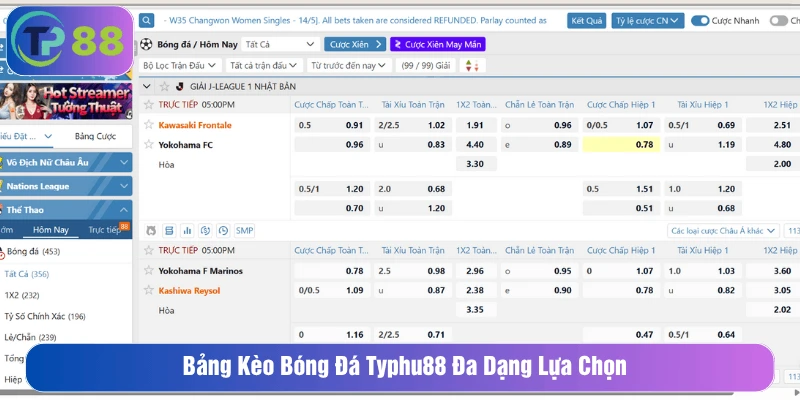Open the Tỷ lệ cược CN dropdown

pyautogui.click(x=648, y=20)
